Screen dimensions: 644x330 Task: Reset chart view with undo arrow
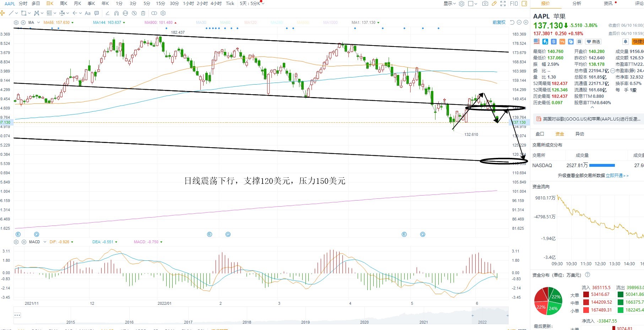point(512,22)
